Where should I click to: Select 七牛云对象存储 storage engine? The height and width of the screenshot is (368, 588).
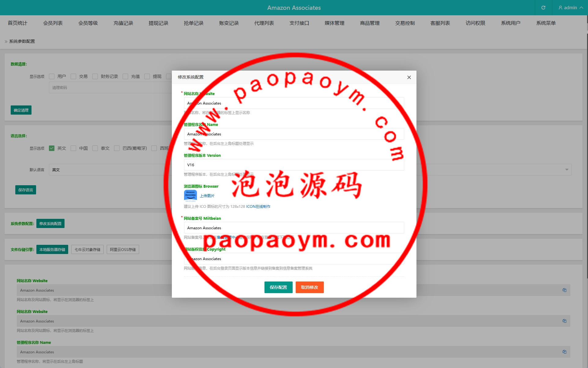click(87, 249)
